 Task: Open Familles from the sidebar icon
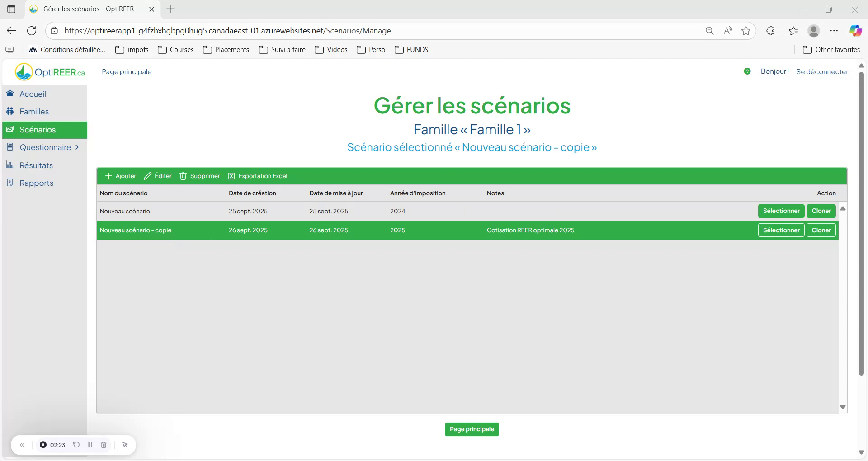coord(9,111)
